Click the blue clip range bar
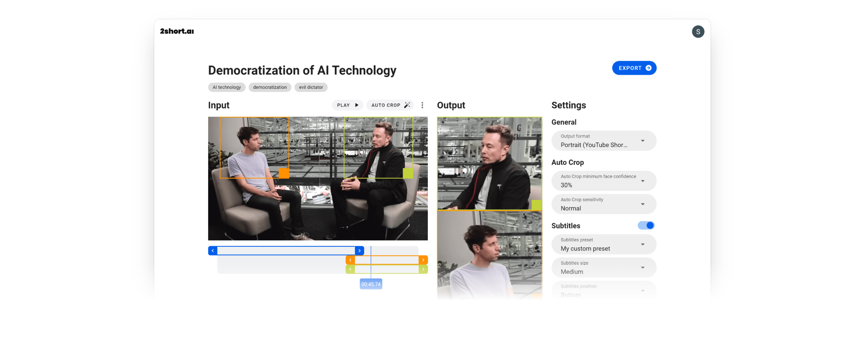The height and width of the screenshot is (343, 868). tap(286, 250)
